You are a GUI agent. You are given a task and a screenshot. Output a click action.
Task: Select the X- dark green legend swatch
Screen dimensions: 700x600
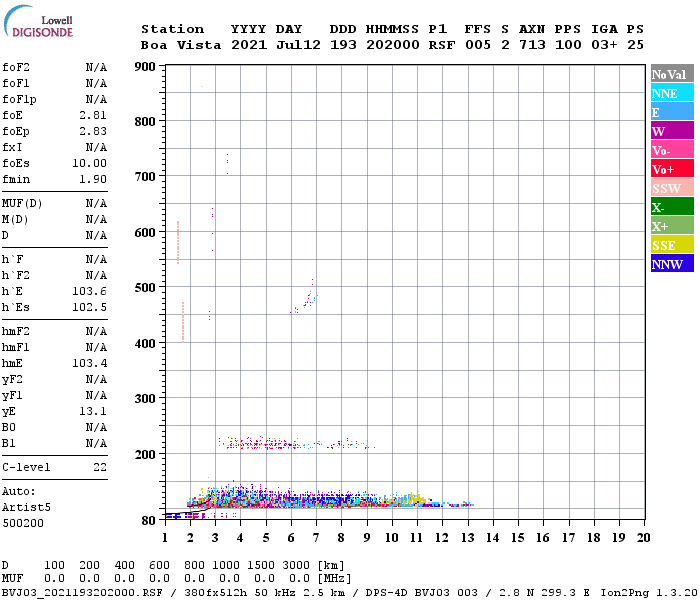click(672, 207)
